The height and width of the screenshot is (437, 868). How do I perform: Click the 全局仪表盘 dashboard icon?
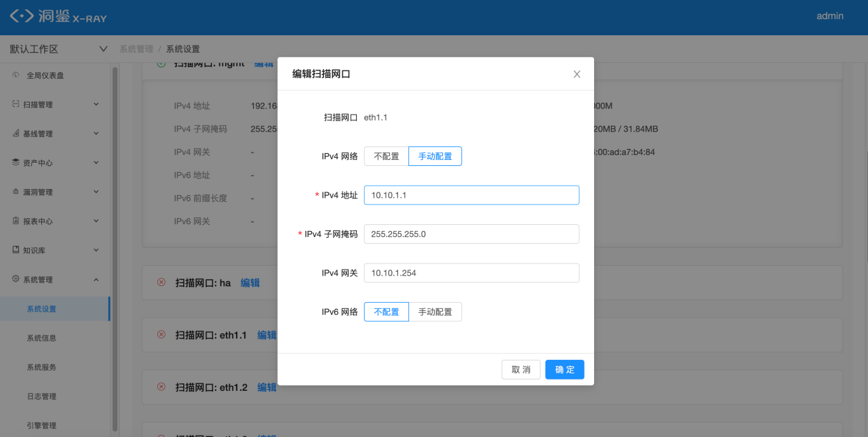16,75
